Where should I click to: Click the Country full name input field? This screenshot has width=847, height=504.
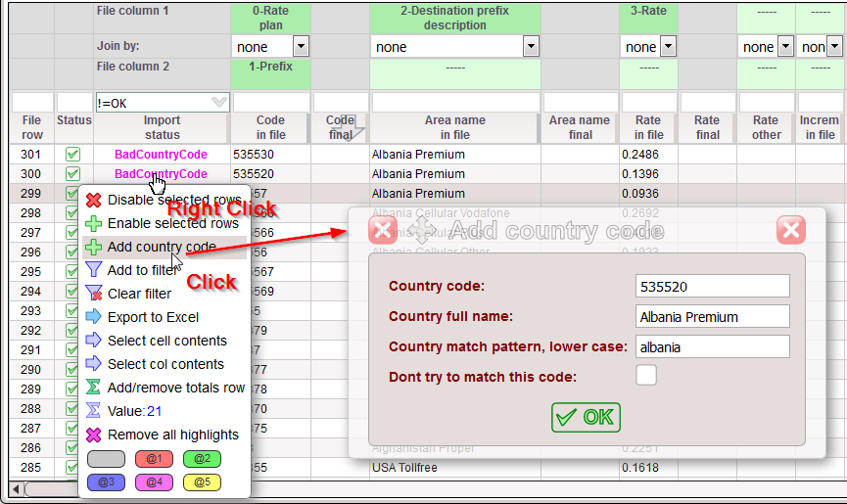[713, 316]
